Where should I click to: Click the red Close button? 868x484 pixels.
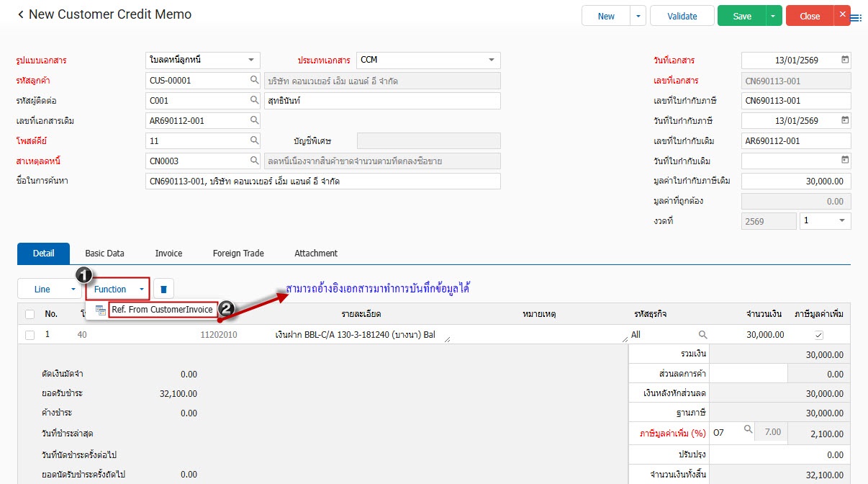[809, 16]
